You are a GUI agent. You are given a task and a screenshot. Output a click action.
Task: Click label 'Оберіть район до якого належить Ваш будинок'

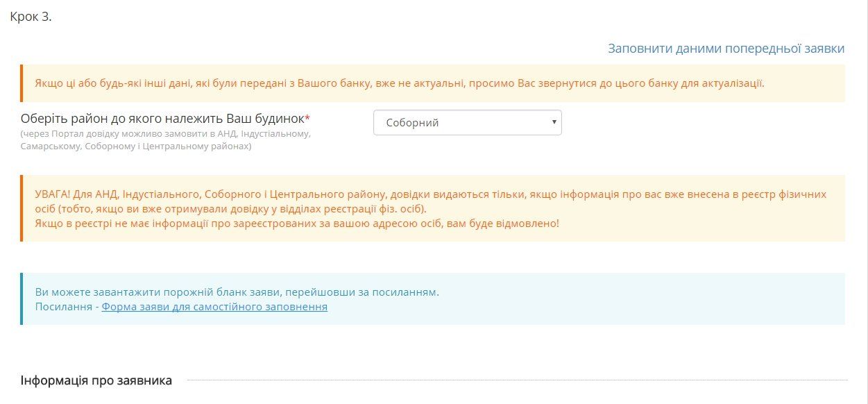(162, 119)
